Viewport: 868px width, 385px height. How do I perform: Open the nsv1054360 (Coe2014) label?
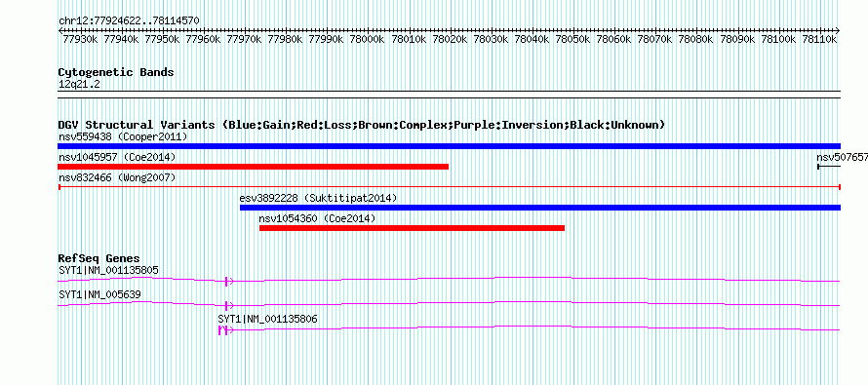pos(317,218)
